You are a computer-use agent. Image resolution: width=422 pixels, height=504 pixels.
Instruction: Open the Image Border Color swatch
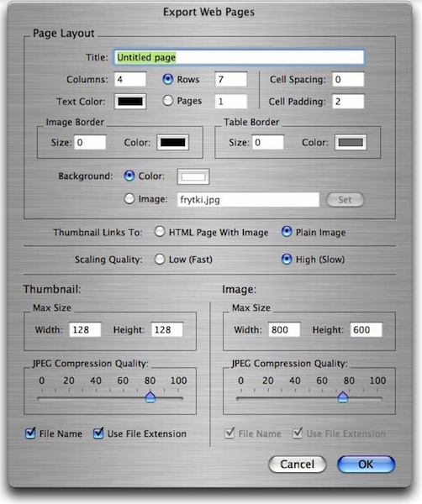pyautogui.click(x=172, y=143)
